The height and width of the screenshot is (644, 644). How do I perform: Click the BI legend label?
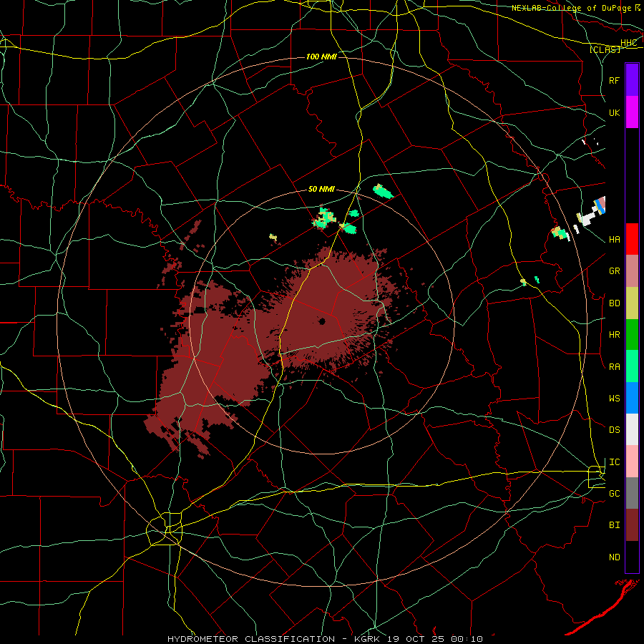pyautogui.click(x=614, y=525)
